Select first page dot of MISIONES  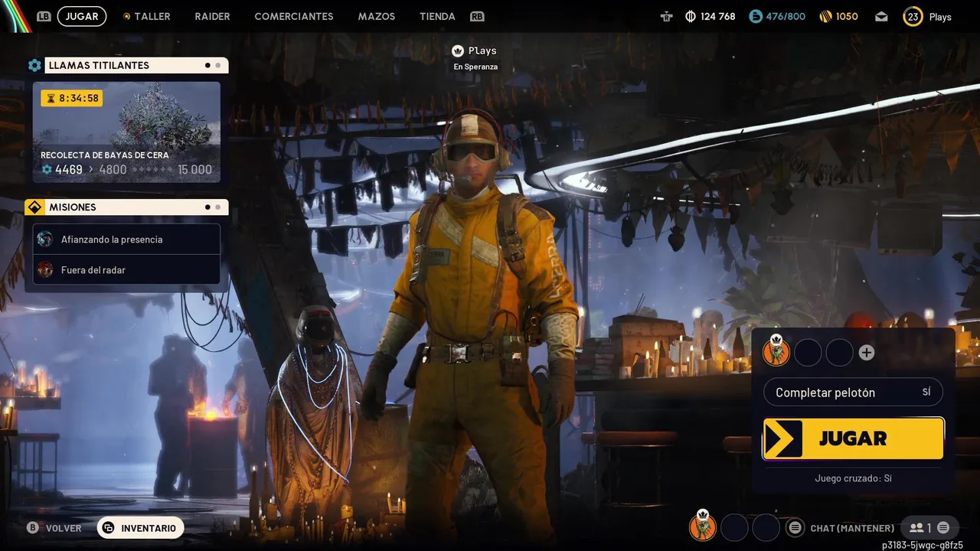tap(207, 207)
